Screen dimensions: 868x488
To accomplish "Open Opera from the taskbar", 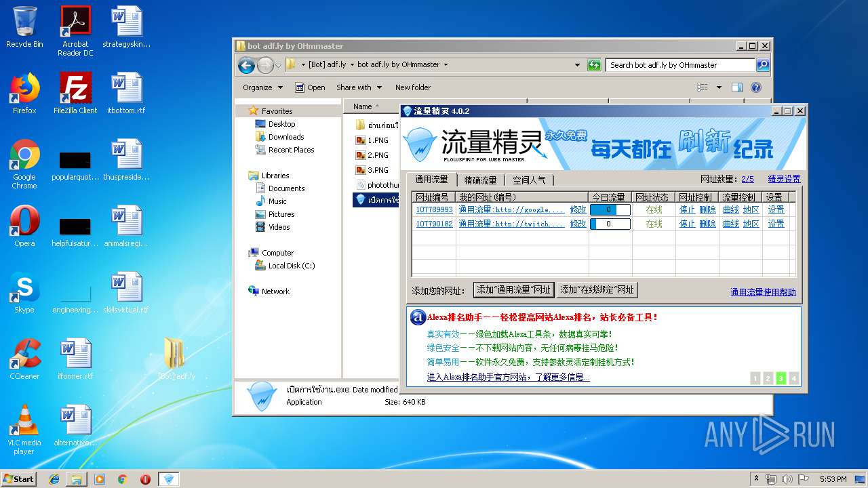I will point(145,479).
